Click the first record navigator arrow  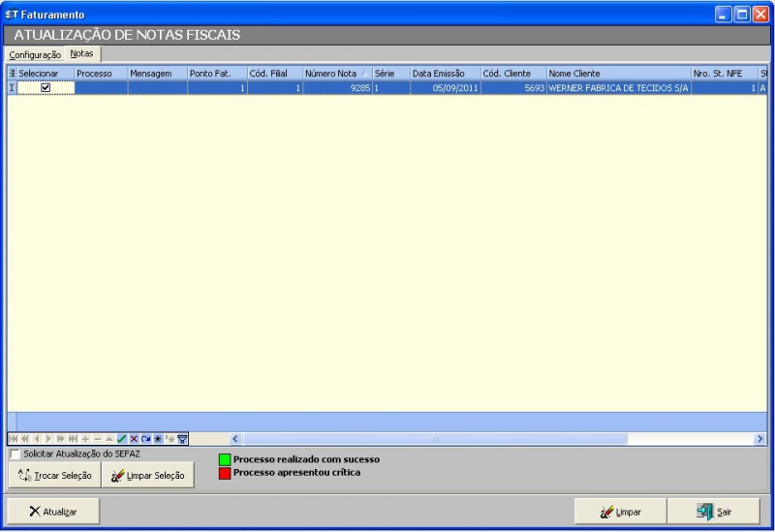pos(13,439)
